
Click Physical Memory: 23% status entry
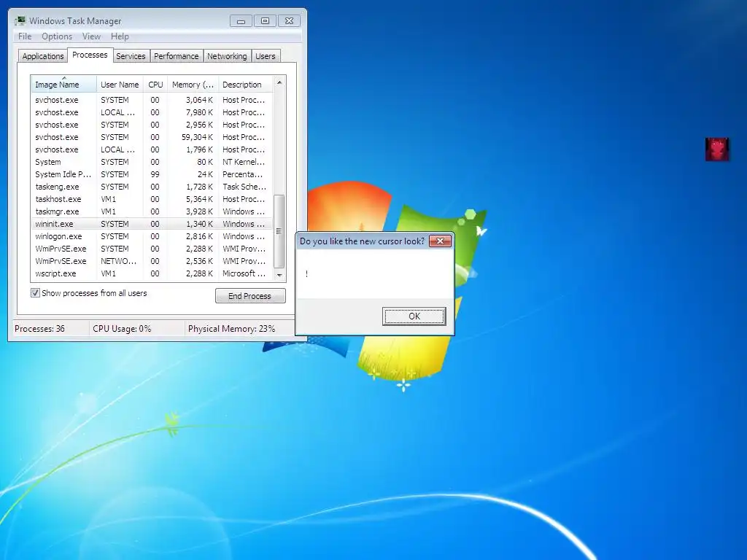(231, 329)
